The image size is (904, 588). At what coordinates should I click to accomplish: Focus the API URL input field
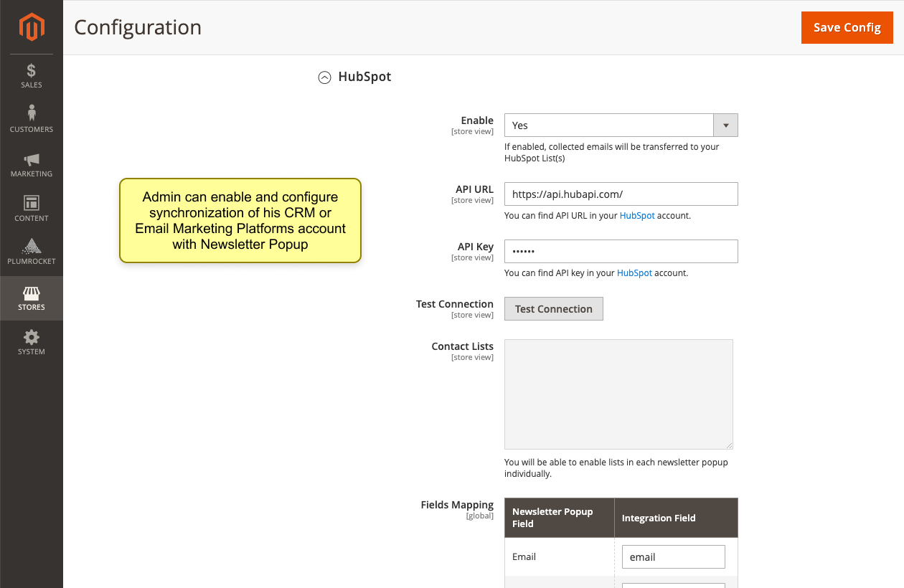621,194
